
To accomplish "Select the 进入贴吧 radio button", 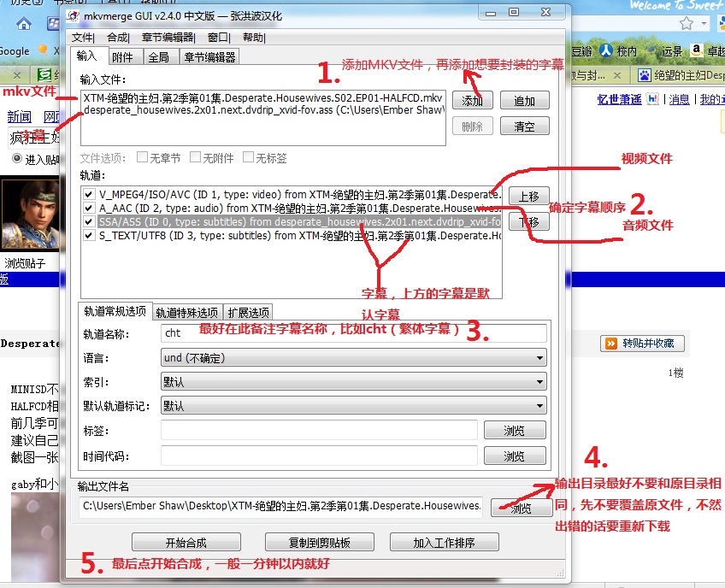I will (17, 159).
